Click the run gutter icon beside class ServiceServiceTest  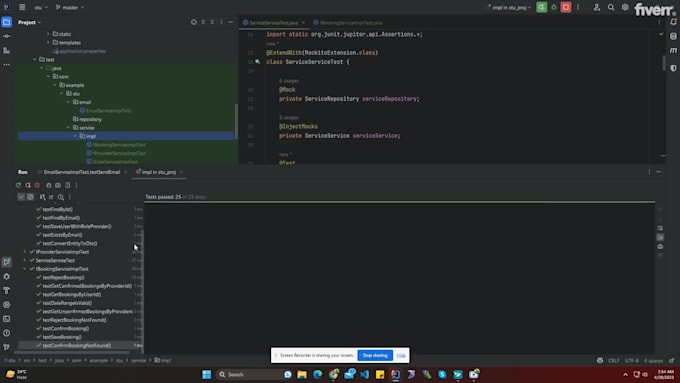pyautogui.click(x=258, y=62)
